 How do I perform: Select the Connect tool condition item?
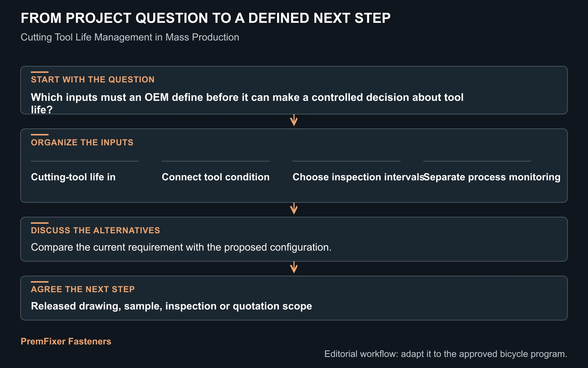[x=215, y=177]
